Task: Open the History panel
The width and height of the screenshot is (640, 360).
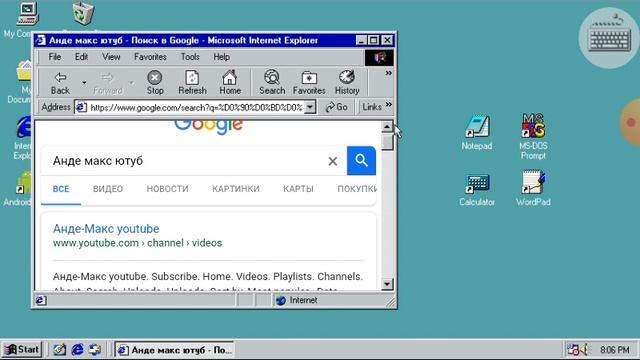Action: pos(347,83)
